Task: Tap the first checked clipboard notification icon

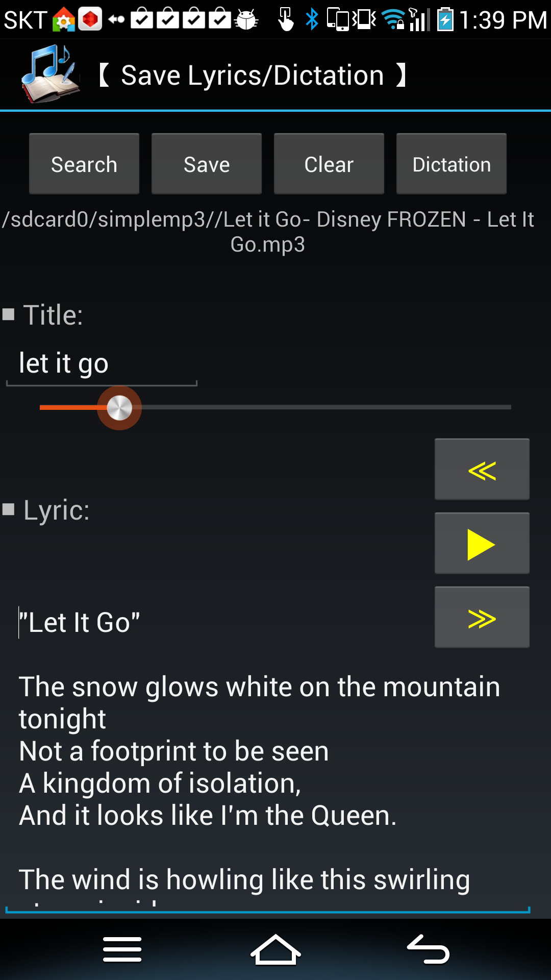Action: [x=142, y=19]
